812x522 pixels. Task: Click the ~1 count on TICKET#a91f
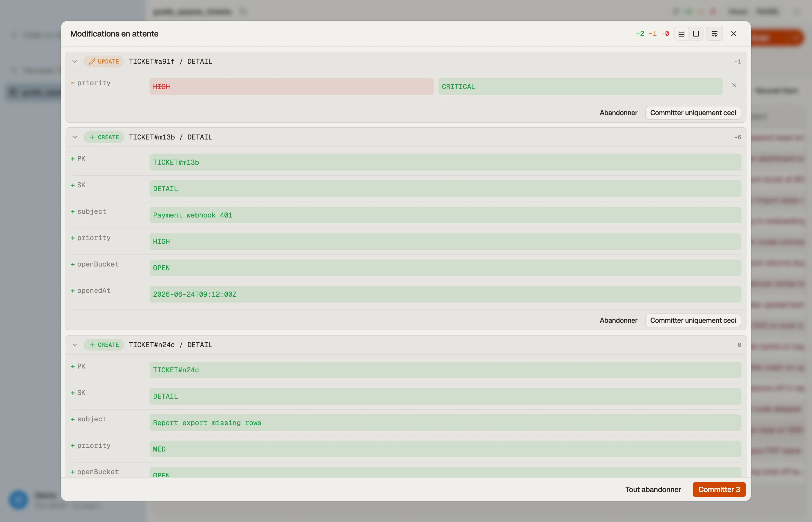coord(737,62)
